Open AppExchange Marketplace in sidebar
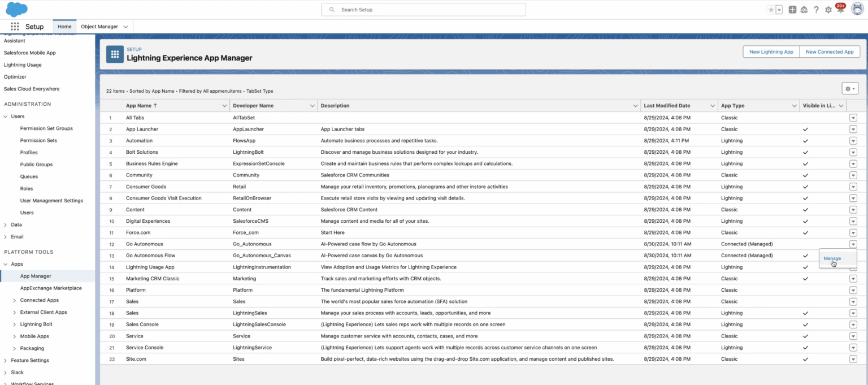 coord(51,288)
